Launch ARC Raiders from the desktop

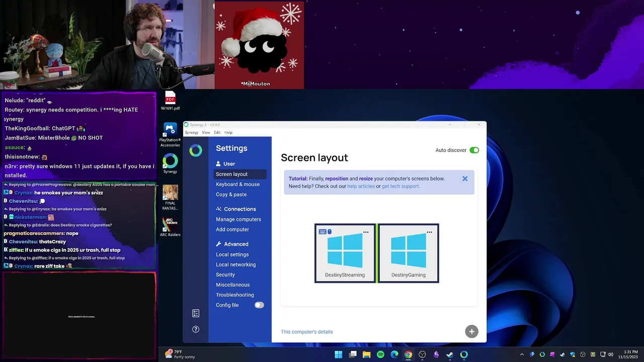click(170, 226)
